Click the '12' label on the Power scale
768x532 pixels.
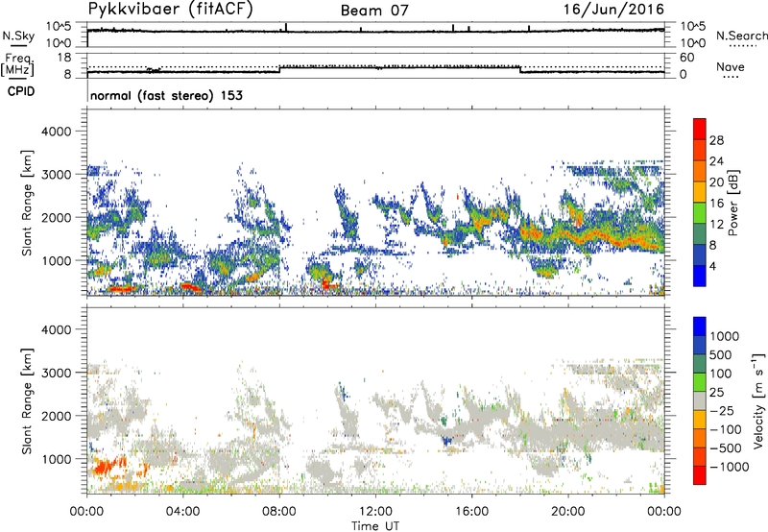(716, 225)
